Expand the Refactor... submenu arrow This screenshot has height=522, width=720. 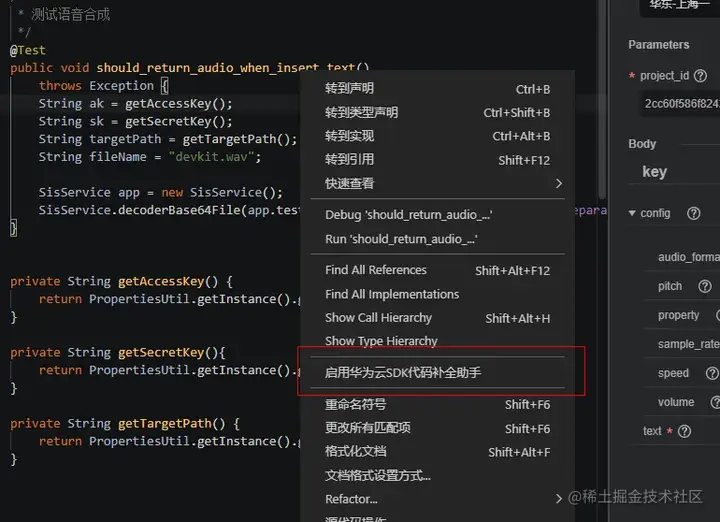558,499
